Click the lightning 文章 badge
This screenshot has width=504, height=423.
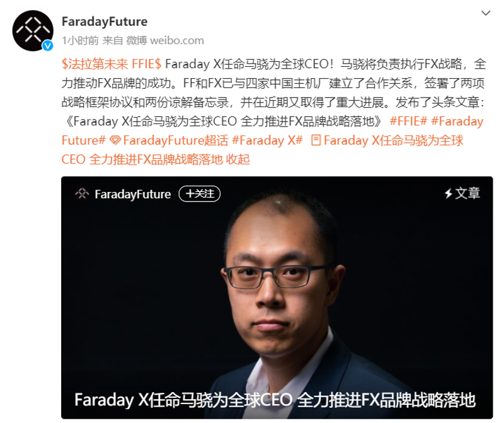462,193
